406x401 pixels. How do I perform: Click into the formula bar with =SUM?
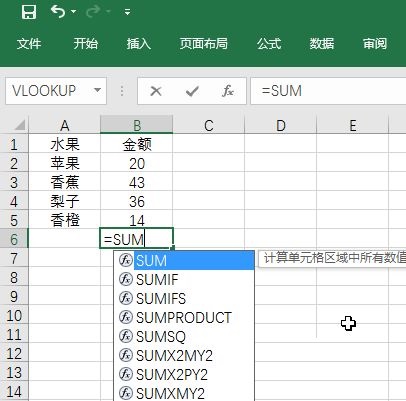[328, 91]
